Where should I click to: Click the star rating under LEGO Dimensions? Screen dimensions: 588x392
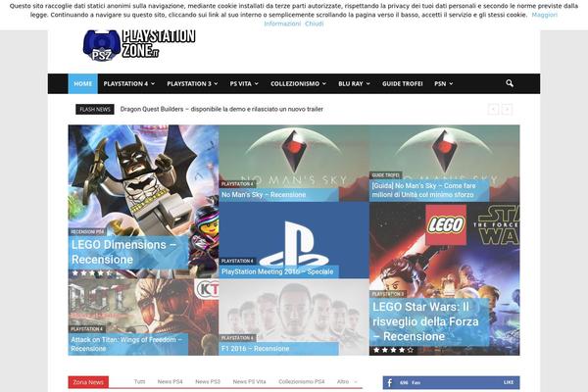click(x=92, y=273)
